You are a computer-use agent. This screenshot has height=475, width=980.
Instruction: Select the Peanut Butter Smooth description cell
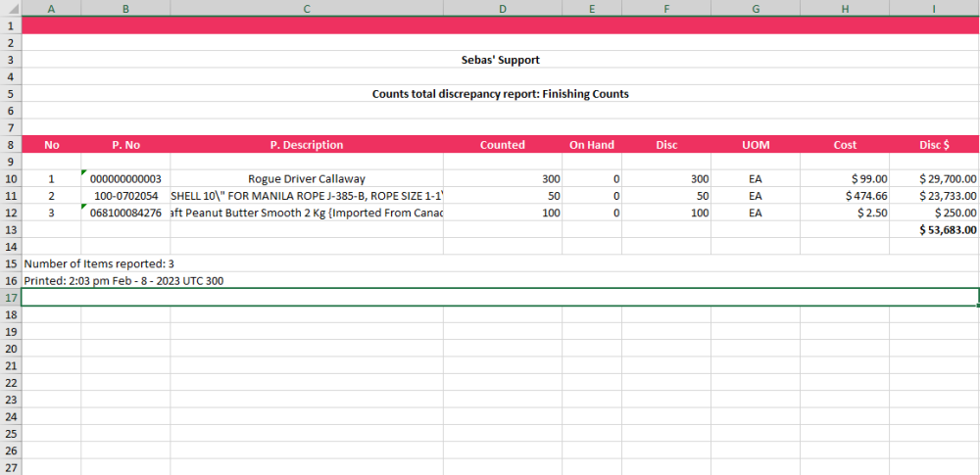(307, 213)
